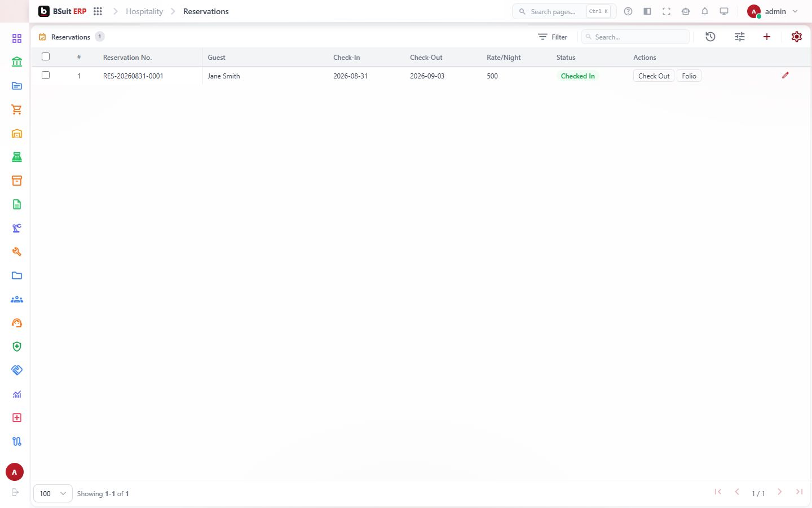Open the bank building icon in sidebar
This screenshot has width=812, height=508.
point(17,62)
